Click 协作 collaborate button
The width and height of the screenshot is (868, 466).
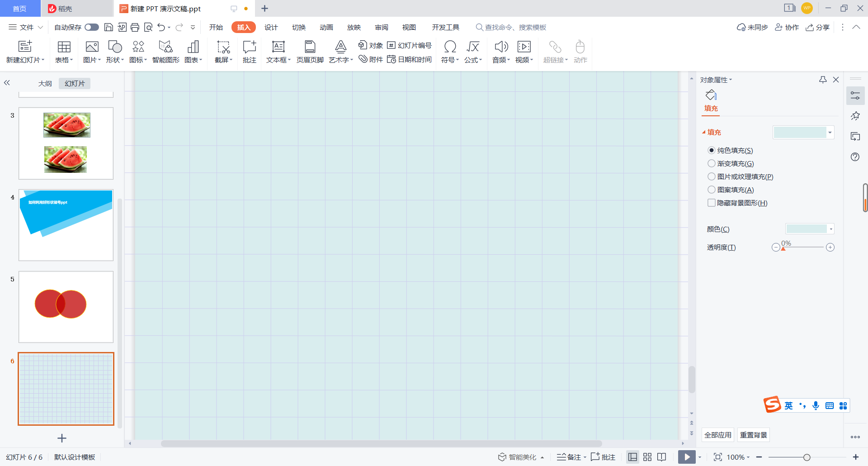787,27
